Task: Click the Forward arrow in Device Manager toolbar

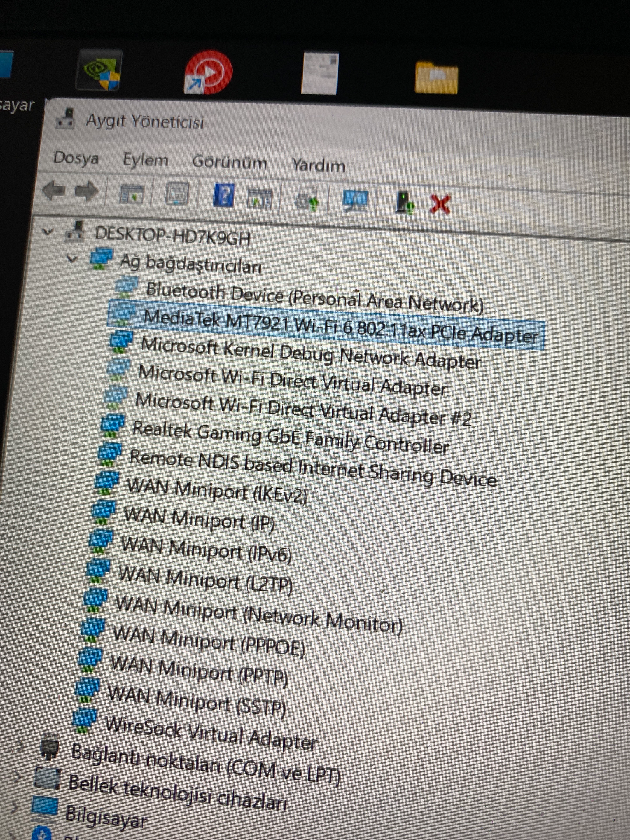Action: click(86, 192)
